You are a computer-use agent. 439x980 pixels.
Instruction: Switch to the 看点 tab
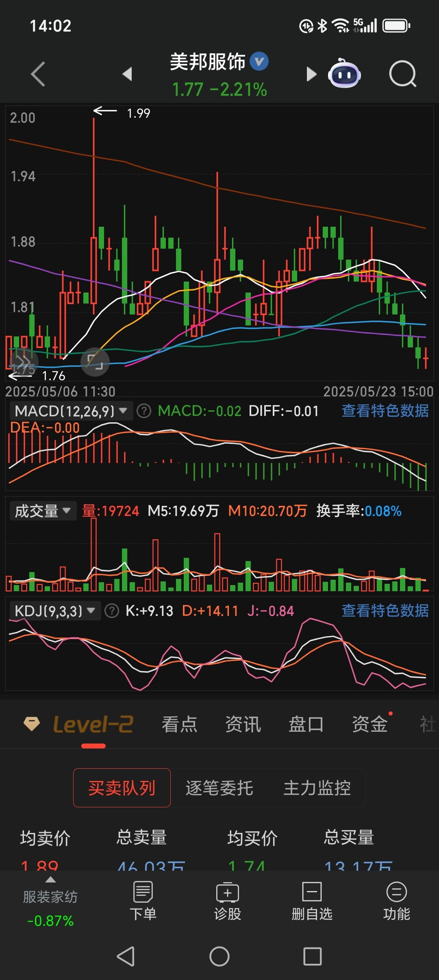(x=179, y=724)
